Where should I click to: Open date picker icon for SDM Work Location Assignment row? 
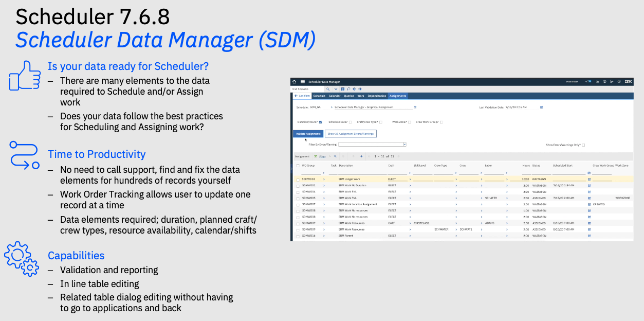click(x=589, y=204)
